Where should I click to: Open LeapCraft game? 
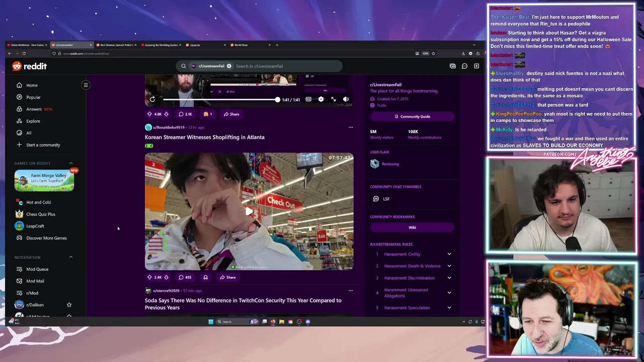coord(35,226)
